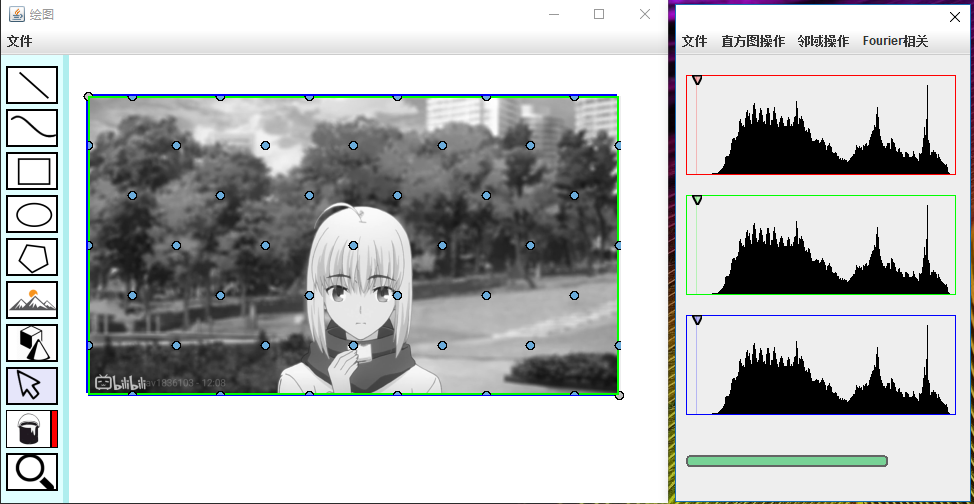Minimize the 绘图 window

tap(554, 14)
